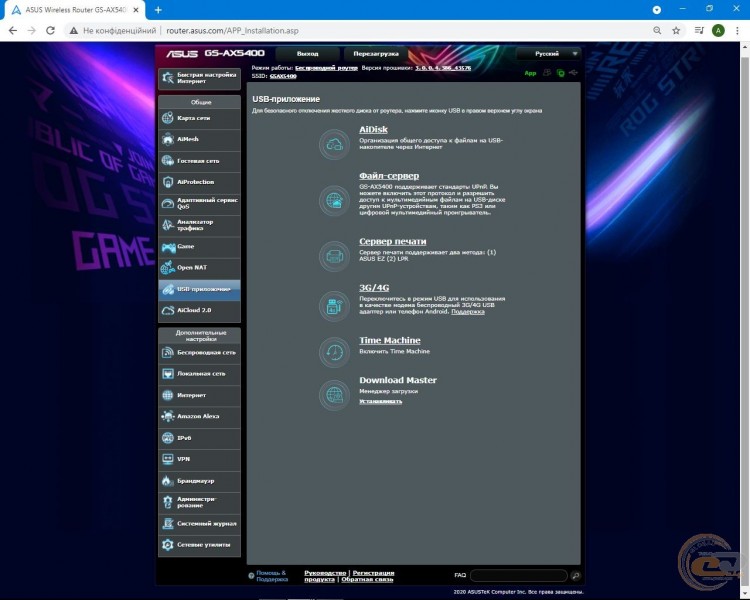Image resolution: width=750 pixels, height=600 pixels.
Task: Open Интернет settings in the sidebar
Action: tap(199, 395)
